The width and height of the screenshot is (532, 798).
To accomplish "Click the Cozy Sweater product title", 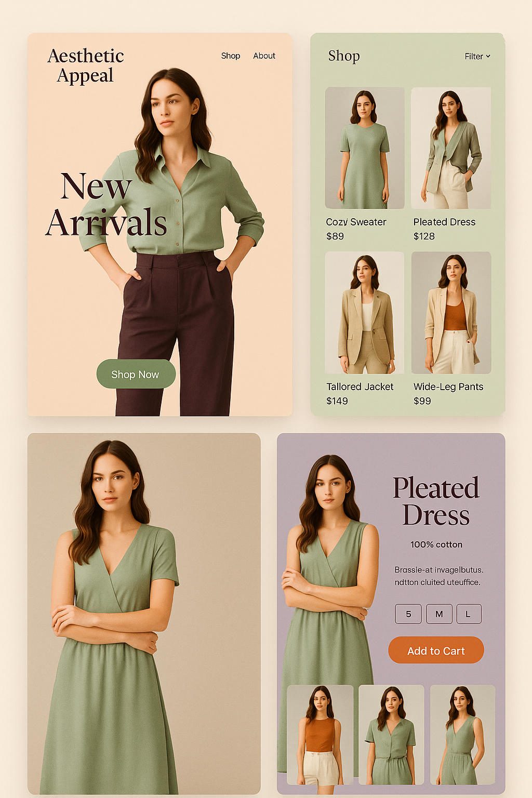I will [356, 222].
